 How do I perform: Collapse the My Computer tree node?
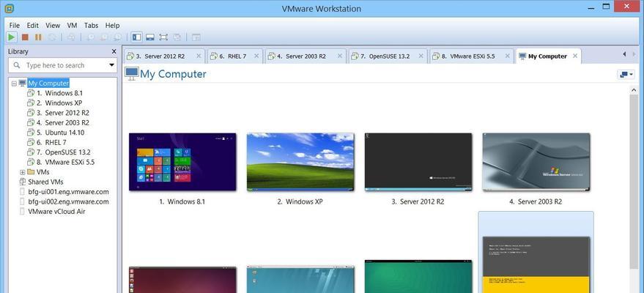14,84
